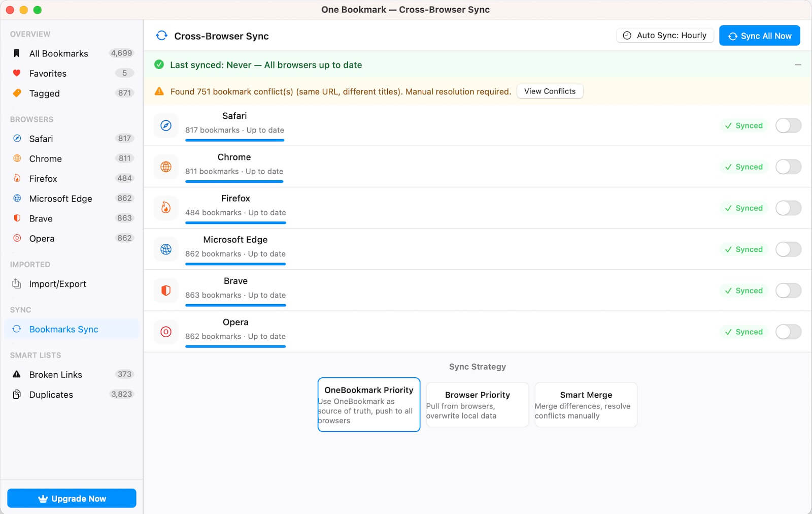Click the Opera icon in sidebar
812x514 pixels.
pyautogui.click(x=17, y=238)
